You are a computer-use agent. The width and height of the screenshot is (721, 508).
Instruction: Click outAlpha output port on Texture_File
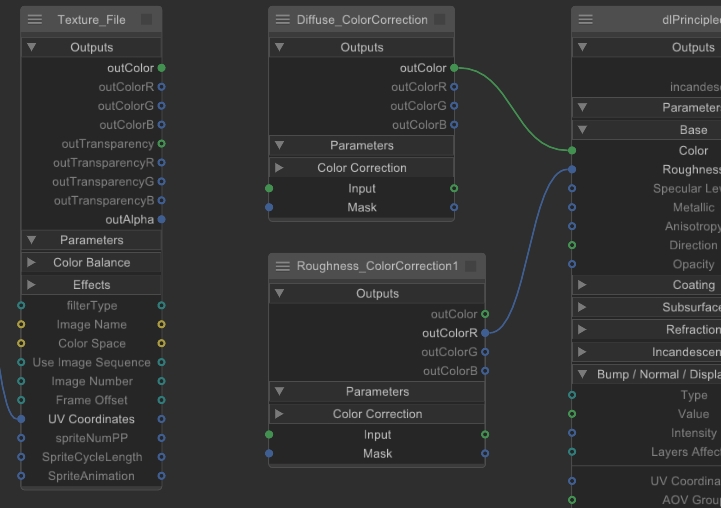(x=162, y=219)
